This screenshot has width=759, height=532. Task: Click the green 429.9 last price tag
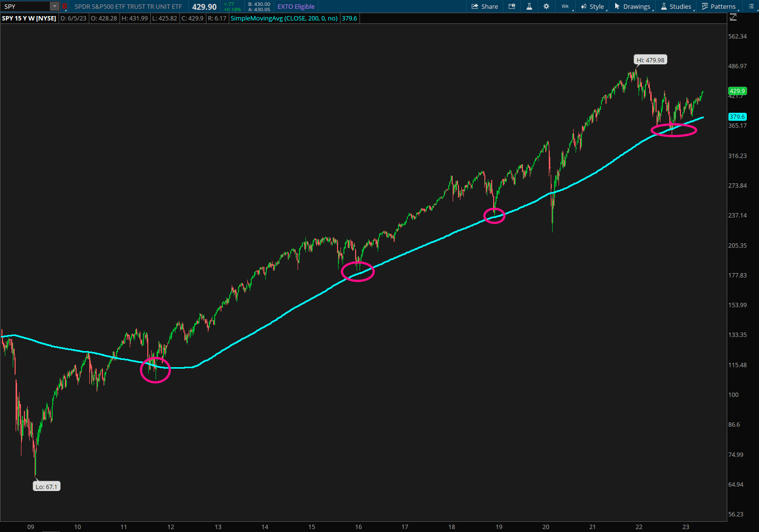click(737, 91)
